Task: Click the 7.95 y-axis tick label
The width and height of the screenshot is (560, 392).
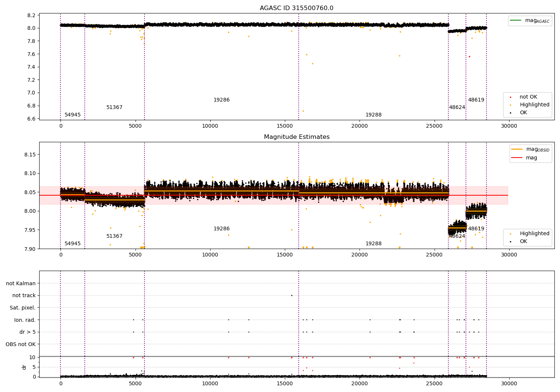Action: click(x=30, y=230)
